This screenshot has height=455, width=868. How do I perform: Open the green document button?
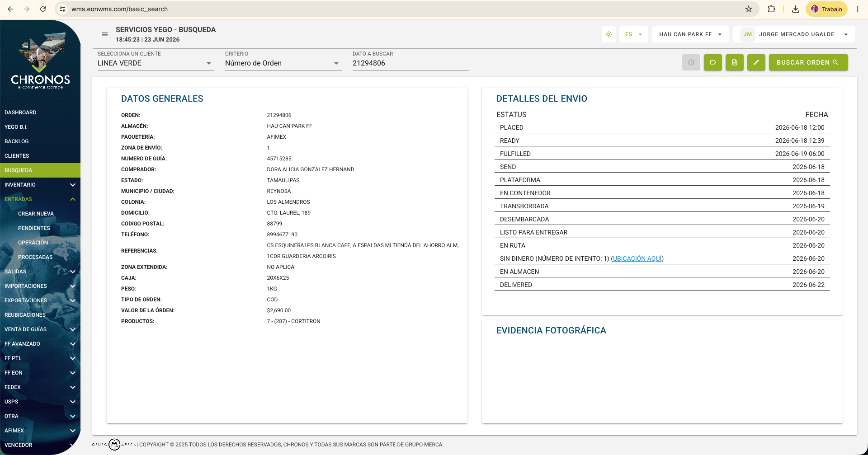pos(735,62)
